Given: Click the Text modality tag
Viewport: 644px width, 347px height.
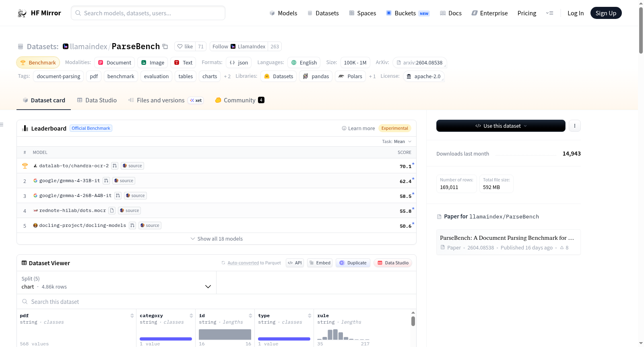Looking at the screenshot, I should [183, 62].
